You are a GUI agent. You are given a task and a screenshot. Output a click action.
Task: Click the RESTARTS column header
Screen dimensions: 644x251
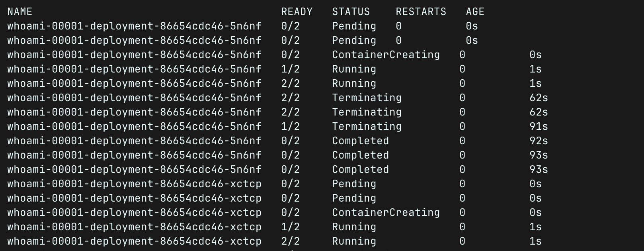click(421, 12)
